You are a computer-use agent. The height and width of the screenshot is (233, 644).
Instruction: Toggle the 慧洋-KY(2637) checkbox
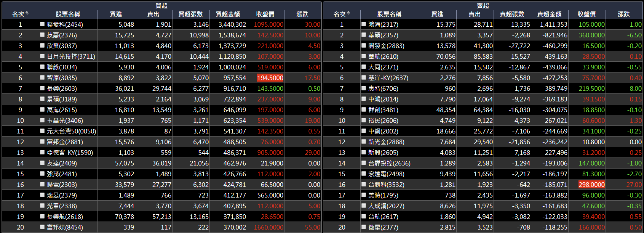tap(364, 77)
